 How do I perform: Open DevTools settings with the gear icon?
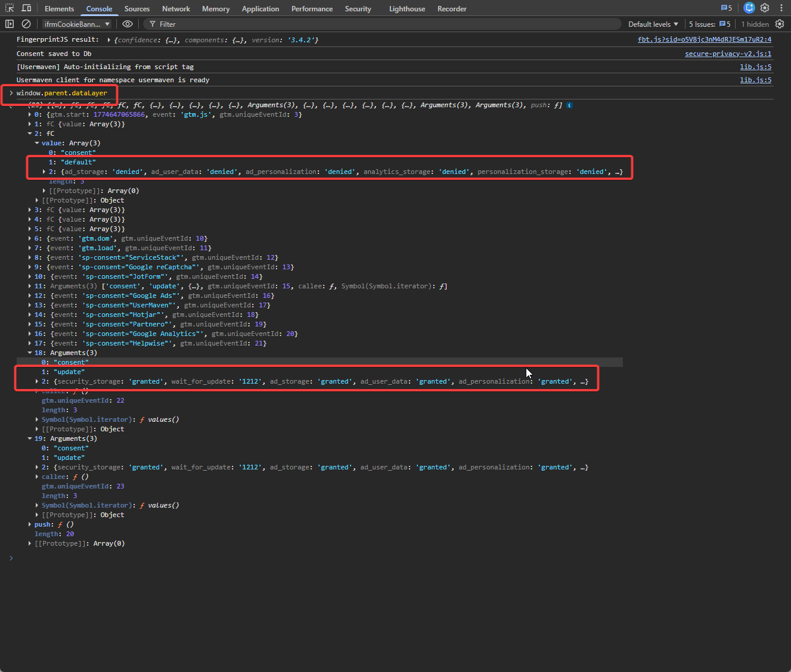[x=765, y=8]
